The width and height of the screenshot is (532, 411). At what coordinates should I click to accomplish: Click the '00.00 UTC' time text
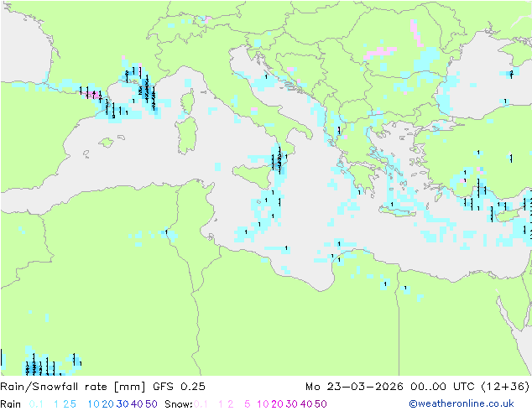[443, 387]
